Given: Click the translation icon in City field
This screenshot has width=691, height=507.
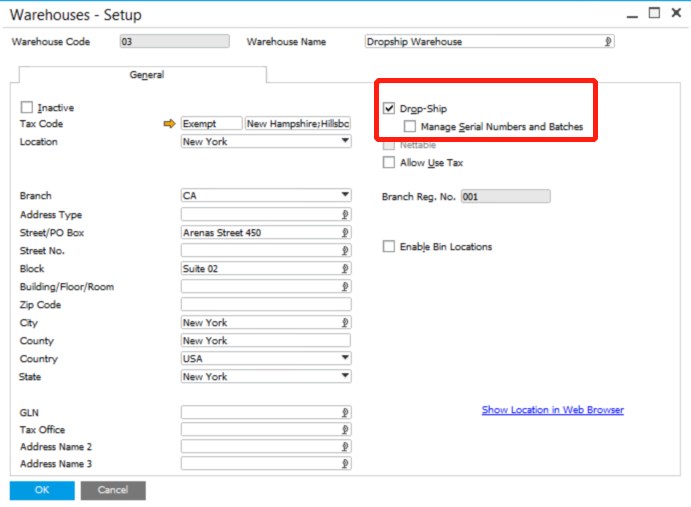Looking at the screenshot, I should [345, 323].
